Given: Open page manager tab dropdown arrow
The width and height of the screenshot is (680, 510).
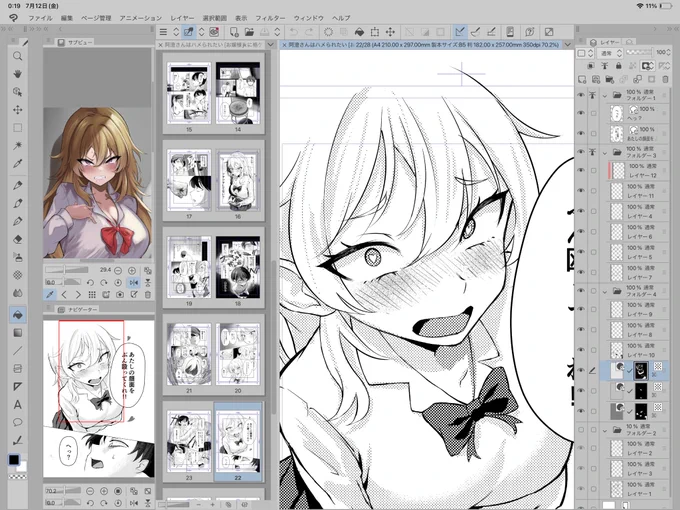Looking at the screenshot, I should [x=271, y=45].
